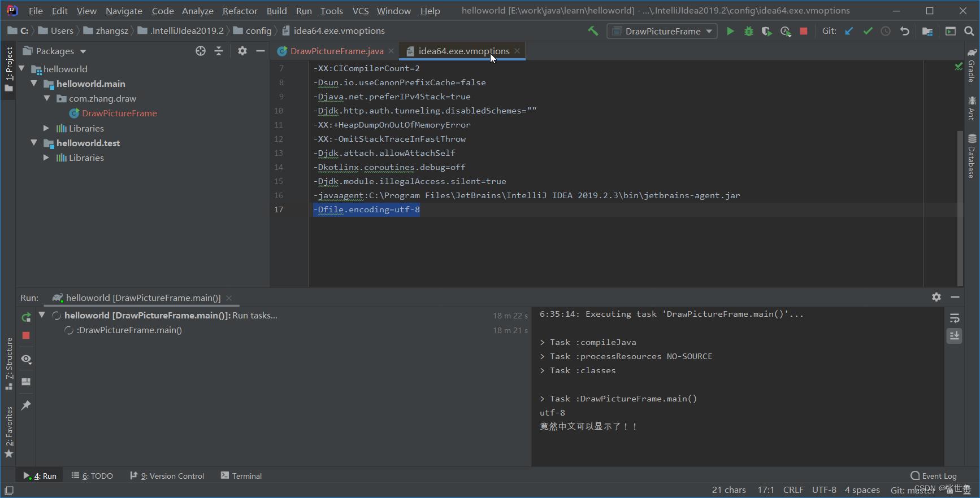Toggle the Favorites side tab
980x498 pixels.
pyautogui.click(x=9, y=432)
